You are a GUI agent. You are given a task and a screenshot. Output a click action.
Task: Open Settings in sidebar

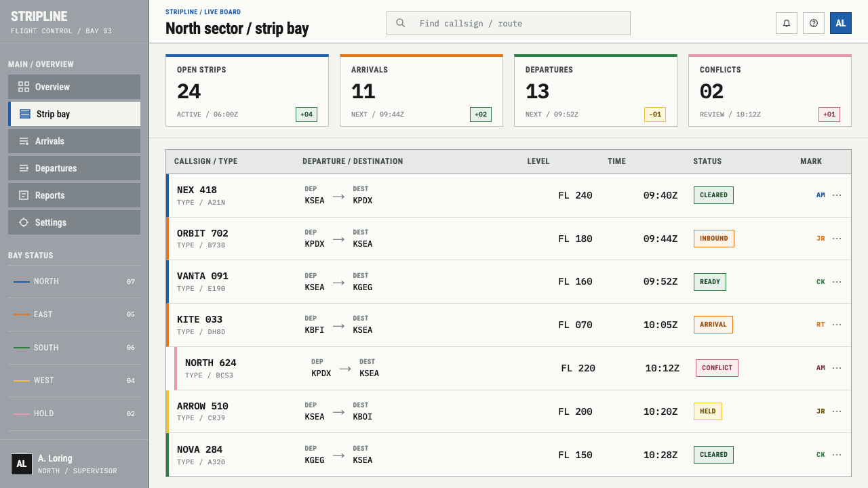tap(74, 222)
